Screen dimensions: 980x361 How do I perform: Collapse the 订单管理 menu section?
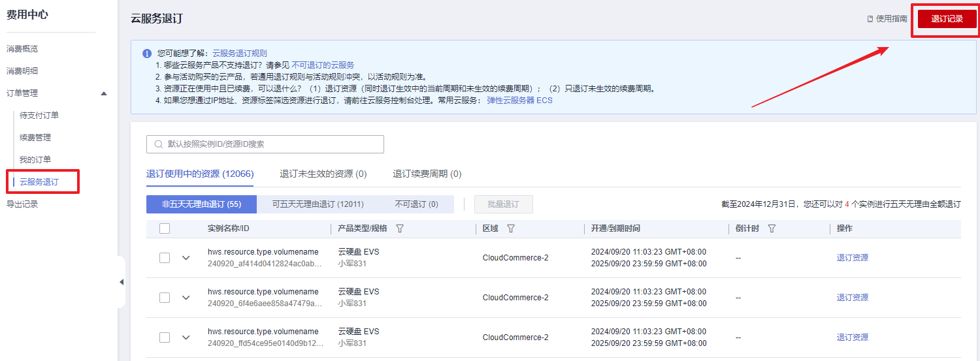(103, 93)
